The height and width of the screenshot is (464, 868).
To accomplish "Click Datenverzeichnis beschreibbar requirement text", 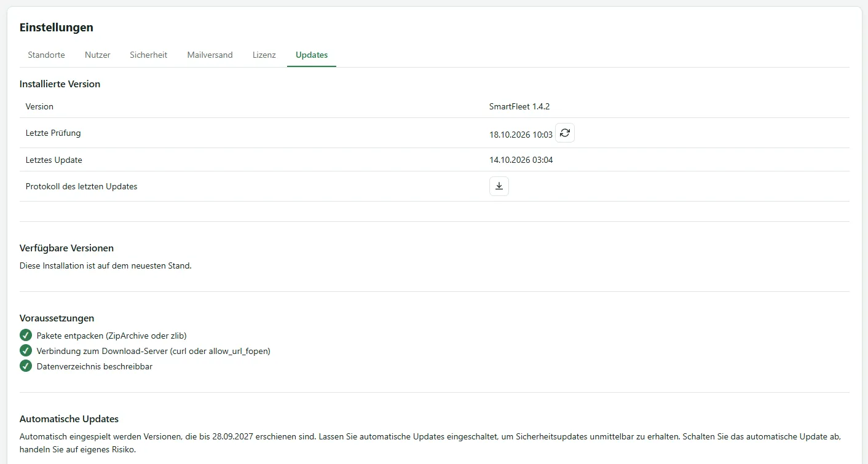I will (x=95, y=366).
